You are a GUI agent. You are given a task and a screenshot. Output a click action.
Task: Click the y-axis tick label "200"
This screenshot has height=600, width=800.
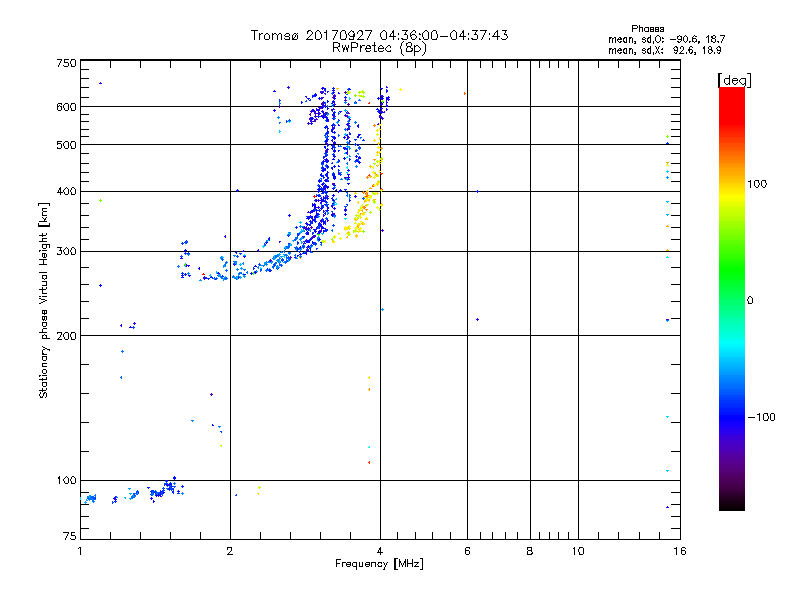[x=66, y=336]
